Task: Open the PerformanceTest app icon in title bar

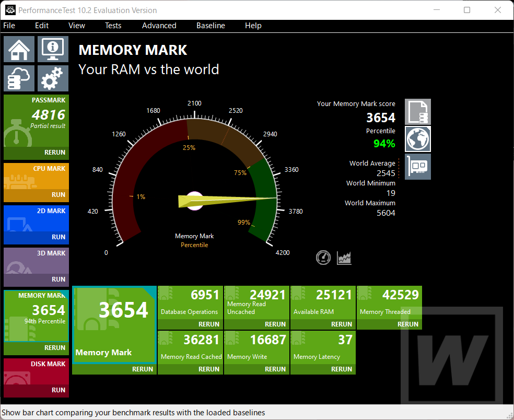Action: tap(10, 10)
